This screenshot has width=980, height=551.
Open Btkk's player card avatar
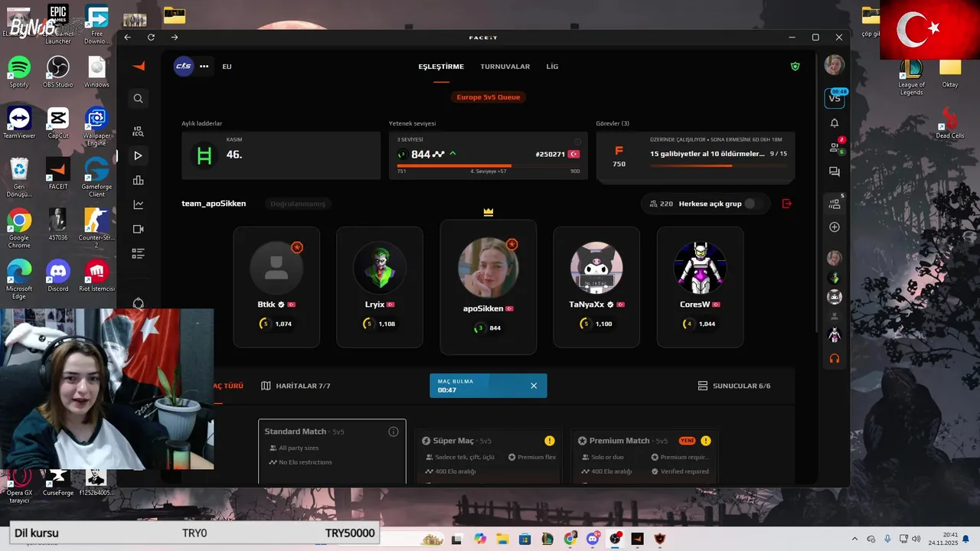[276, 268]
